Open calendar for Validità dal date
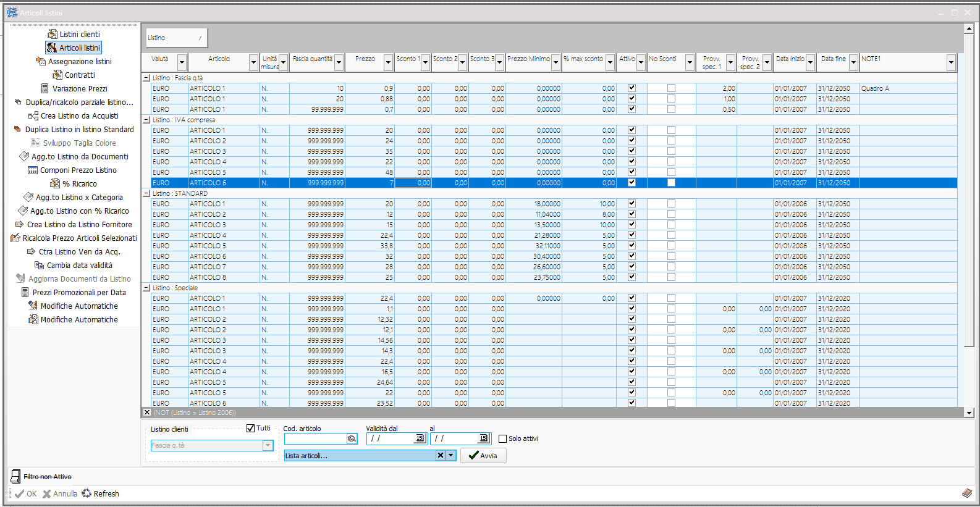The image size is (980, 507). pyautogui.click(x=420, y=438)
